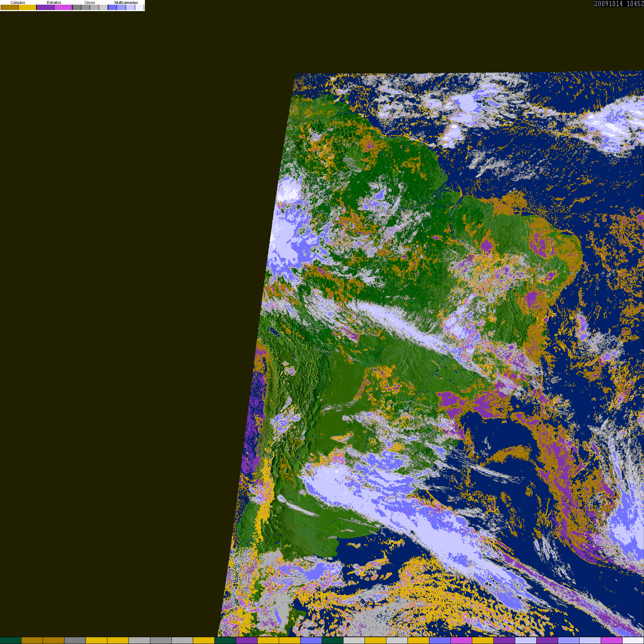Click the 'Estratos' legend label
644x644 pixels.
[x=54, y=3]
